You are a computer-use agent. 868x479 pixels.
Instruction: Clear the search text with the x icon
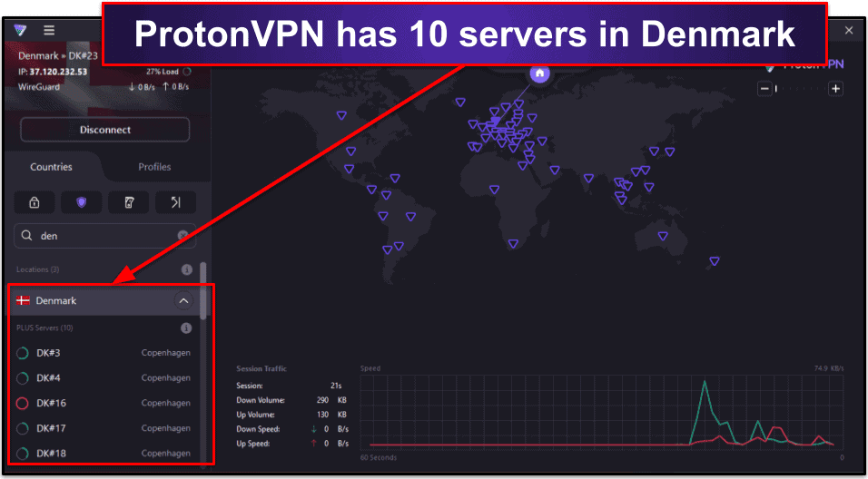click(x=182, y=236)
